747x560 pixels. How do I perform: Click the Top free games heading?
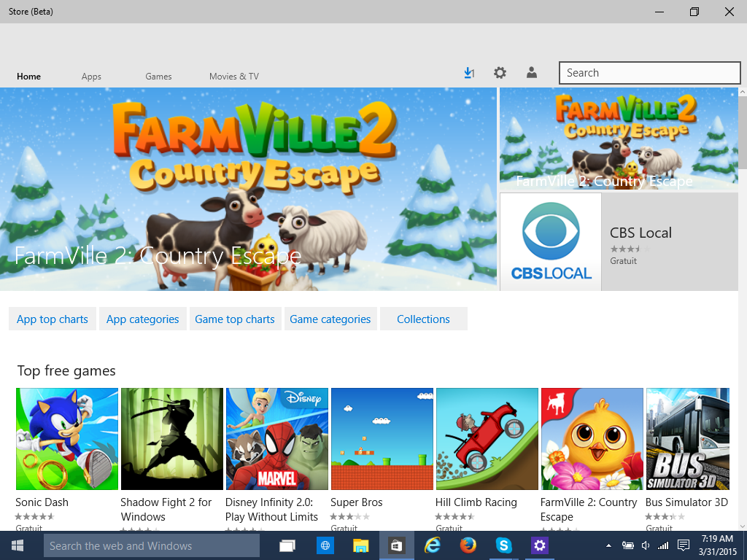click(x=66, y=370)
